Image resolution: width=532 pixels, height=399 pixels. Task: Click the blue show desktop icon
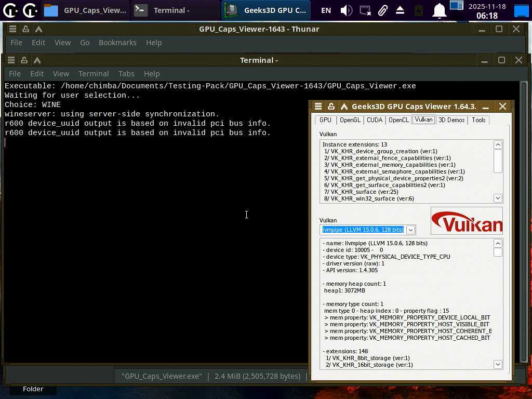point(521,10)
